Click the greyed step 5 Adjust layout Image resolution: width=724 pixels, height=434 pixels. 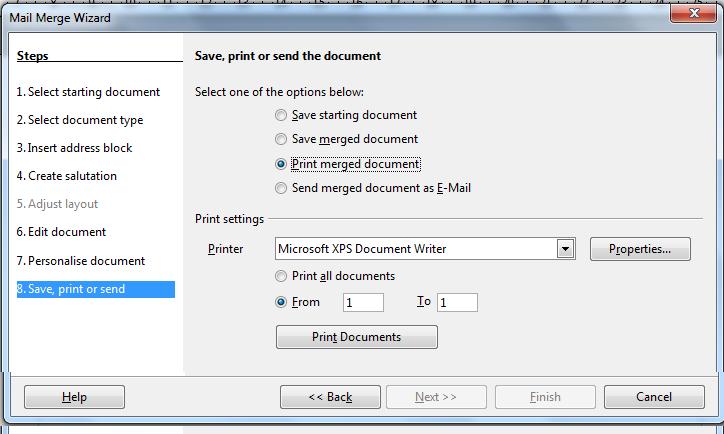(x=57, y=204)
